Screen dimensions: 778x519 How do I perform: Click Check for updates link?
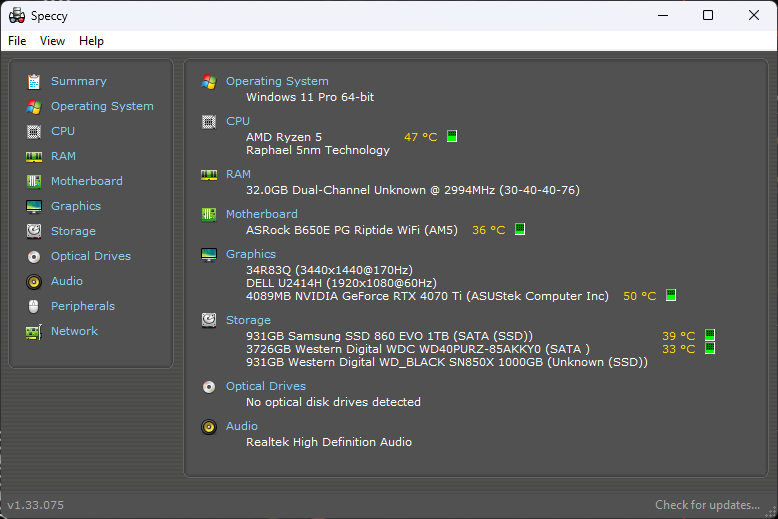click(x=708, y=505)
